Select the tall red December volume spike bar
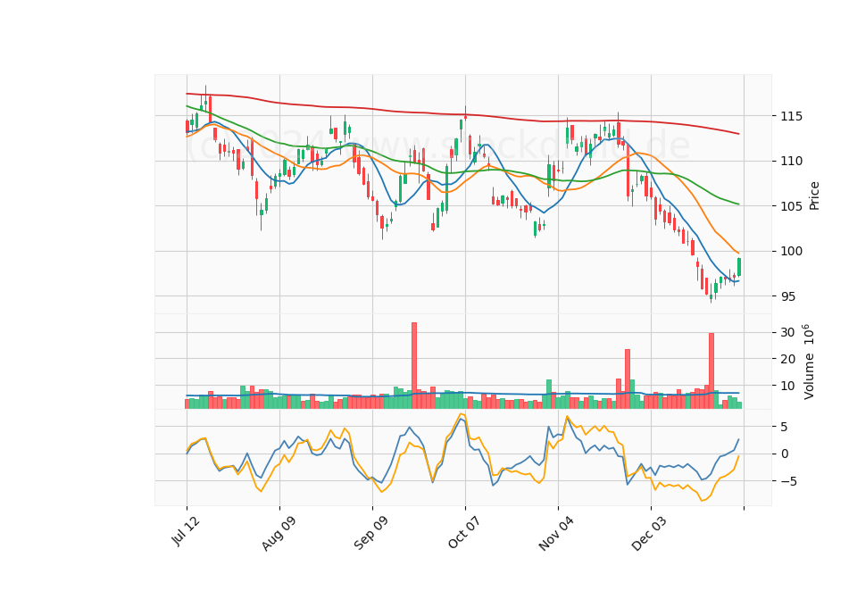Image resolution: width=857 pixels, height=616 pixels. coord(711,370)
